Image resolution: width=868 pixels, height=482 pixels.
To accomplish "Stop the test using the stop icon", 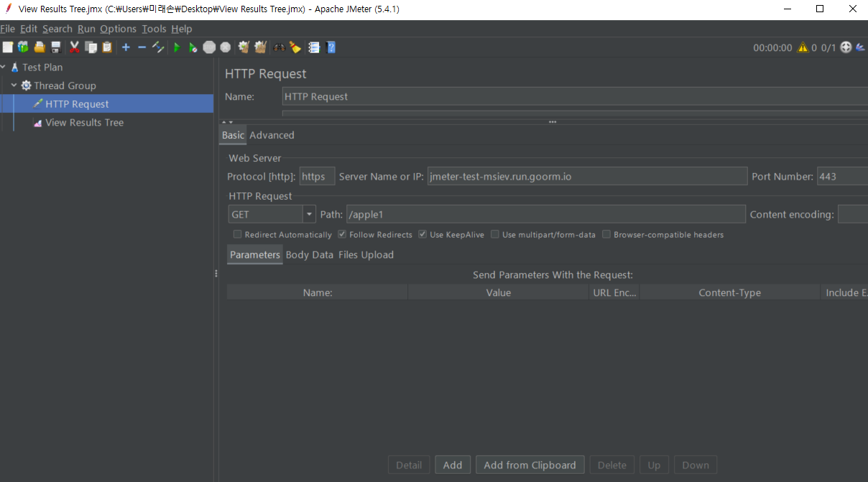I will [x=209, y=47].
